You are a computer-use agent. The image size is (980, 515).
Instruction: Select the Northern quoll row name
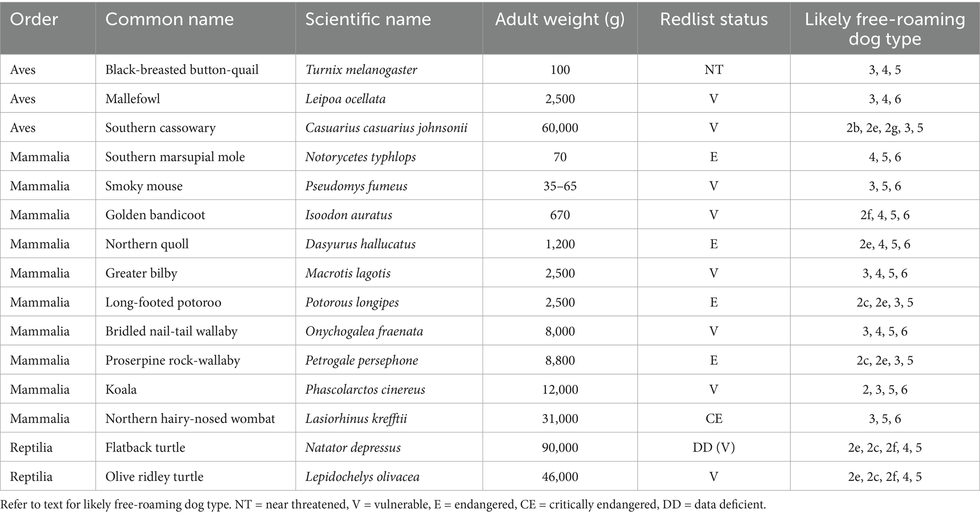[147, 244]
